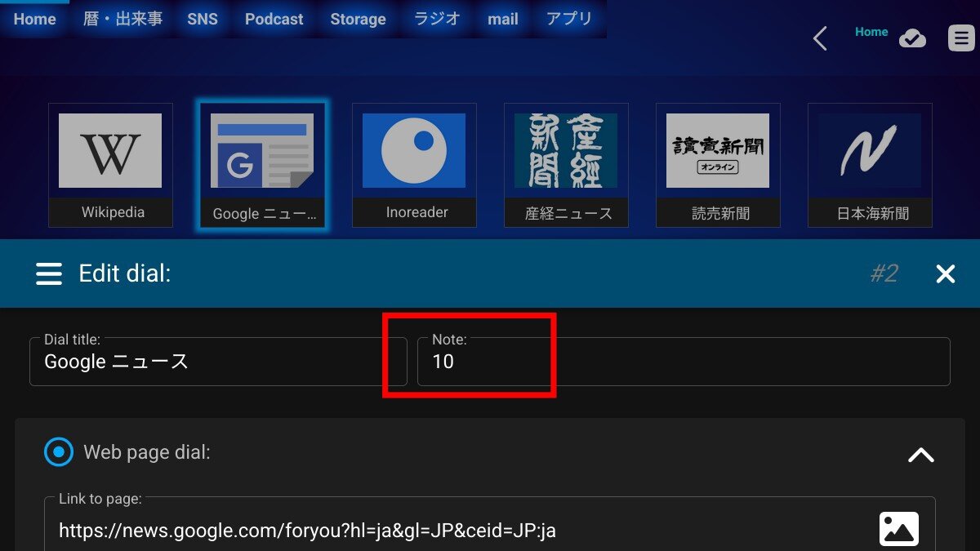Image resolution: width=980 pixels, height=551 pixels.
Task: Click the cloud sync status icon
Action: pyautogui.click(x=912, y=38)
